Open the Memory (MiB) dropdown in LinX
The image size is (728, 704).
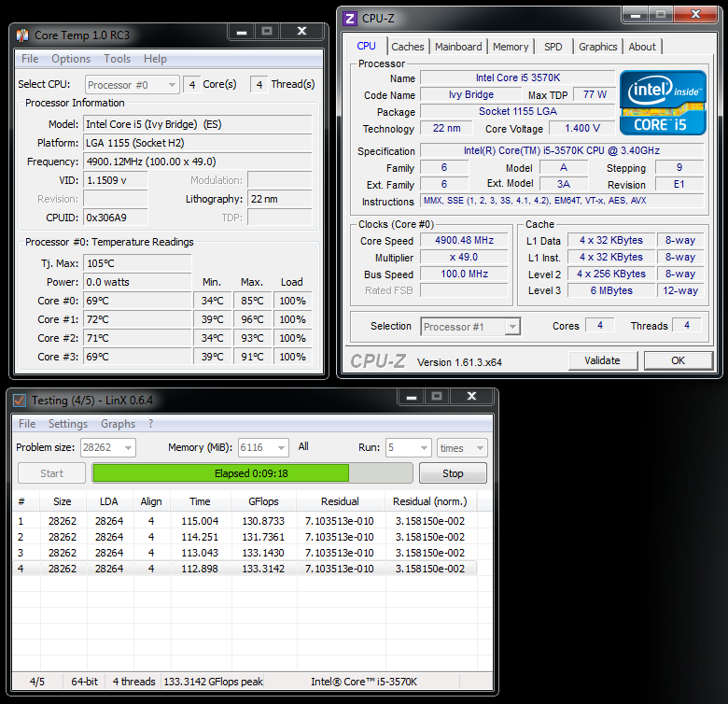[263, 447]
